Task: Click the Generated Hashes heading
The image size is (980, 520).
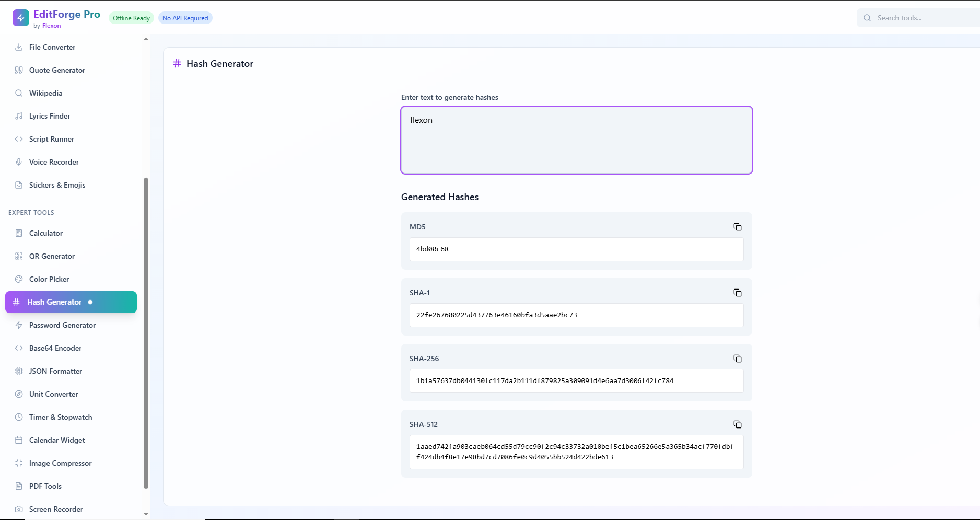Action: pyautogui.click(x=440, y=197)
